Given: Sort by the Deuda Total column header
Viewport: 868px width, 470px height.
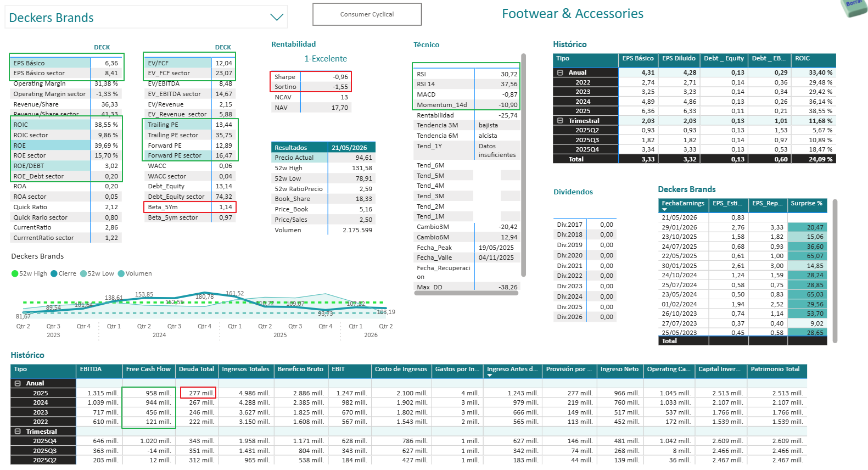Looking at the screenshot, I should (x=197, y=370).
